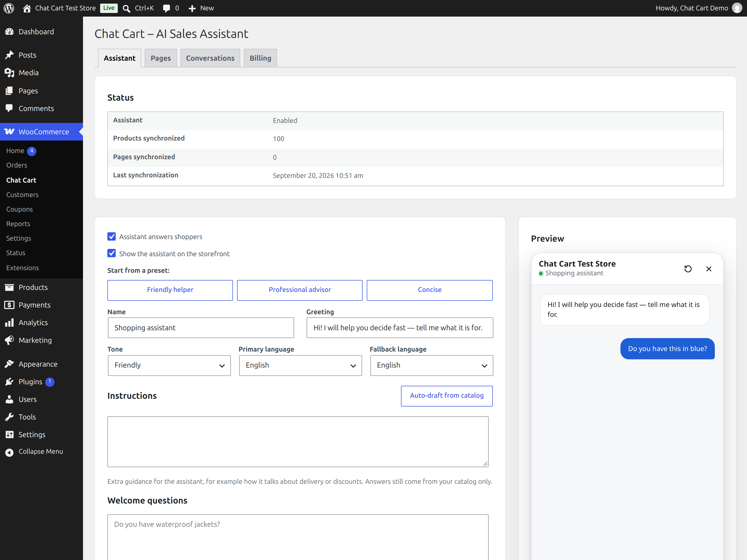
Task: Focus the Instructions text area
Action: click(x=298, y=442)
